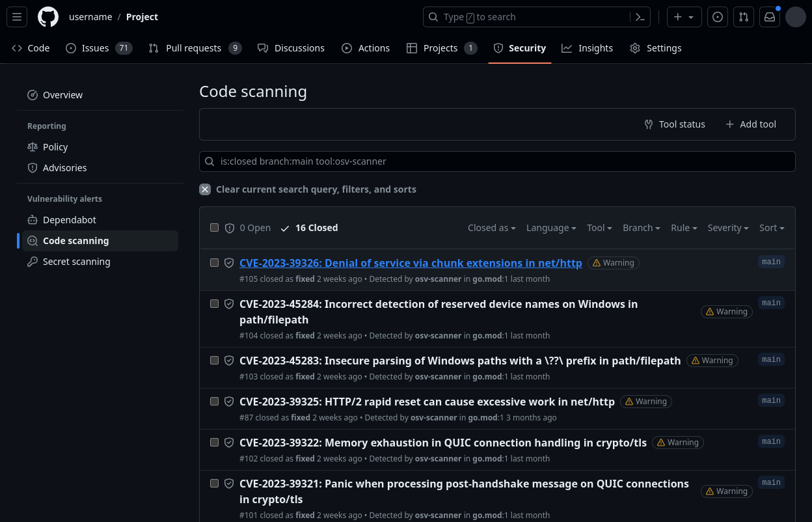Open the CVE-2023-39322 memory exhaustion alert

coord(443,443)
